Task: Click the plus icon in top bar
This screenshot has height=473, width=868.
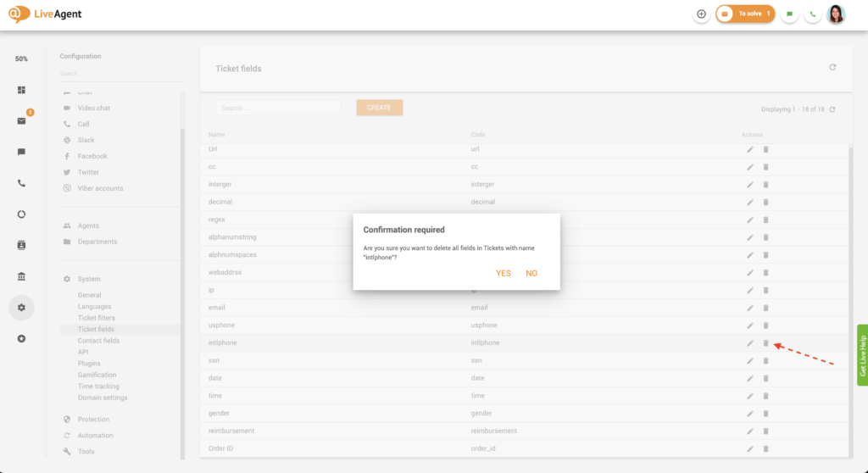Action: tap(701, 14)
